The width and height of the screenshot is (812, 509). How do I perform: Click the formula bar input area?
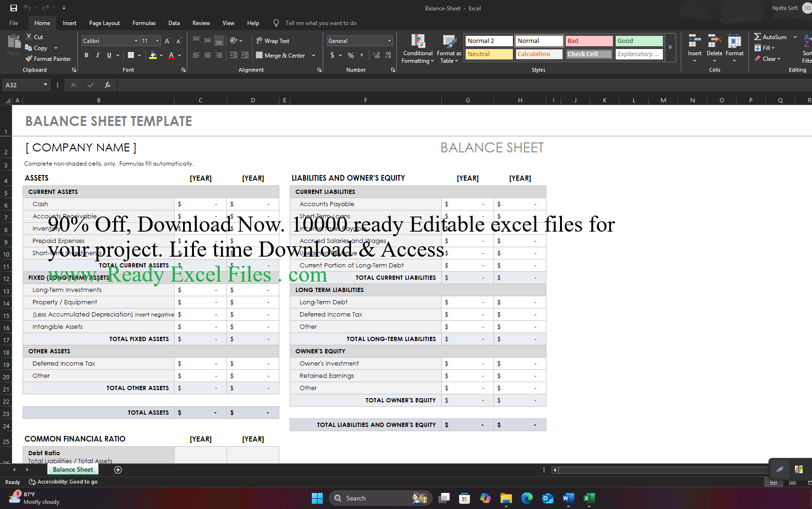tap(465, 85)
